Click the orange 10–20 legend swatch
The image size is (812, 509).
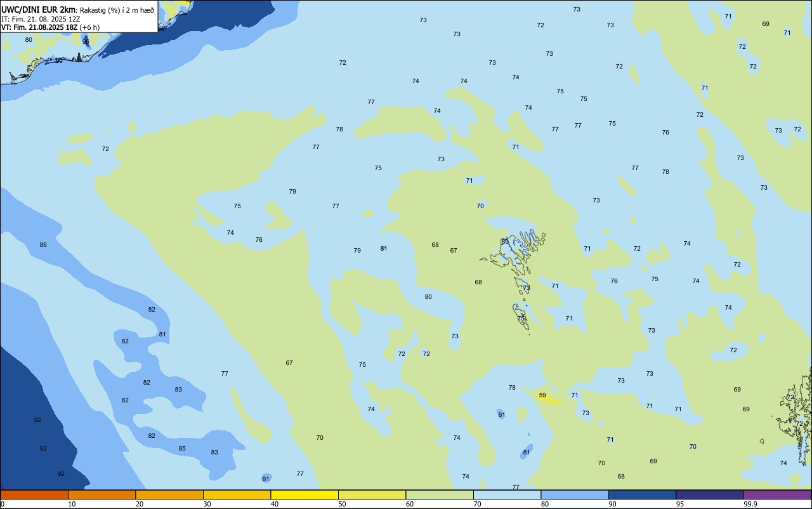click(102, 494)
